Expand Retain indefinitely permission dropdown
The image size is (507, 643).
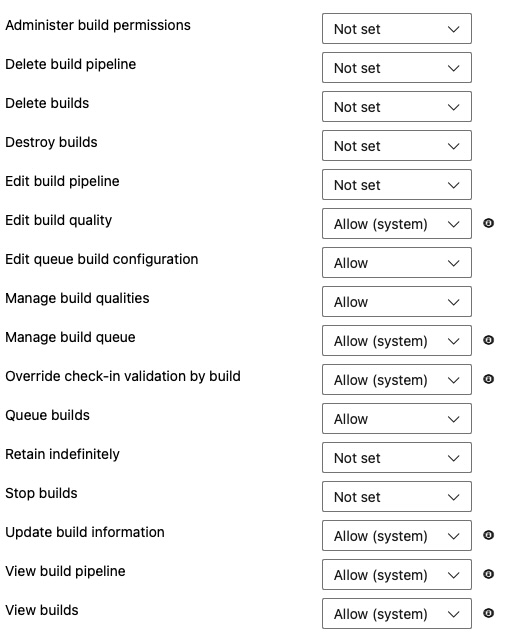(397, 458)
